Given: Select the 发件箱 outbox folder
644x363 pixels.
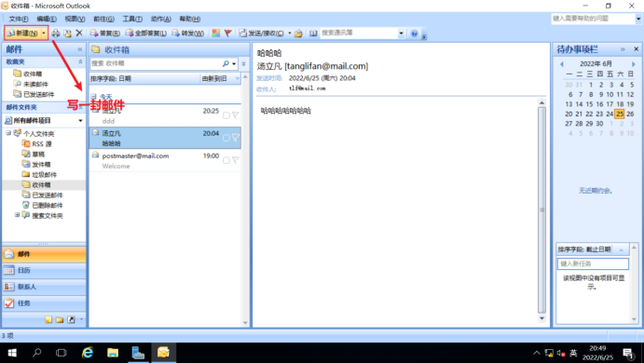Looking at the screenshot, I should 41,165.
